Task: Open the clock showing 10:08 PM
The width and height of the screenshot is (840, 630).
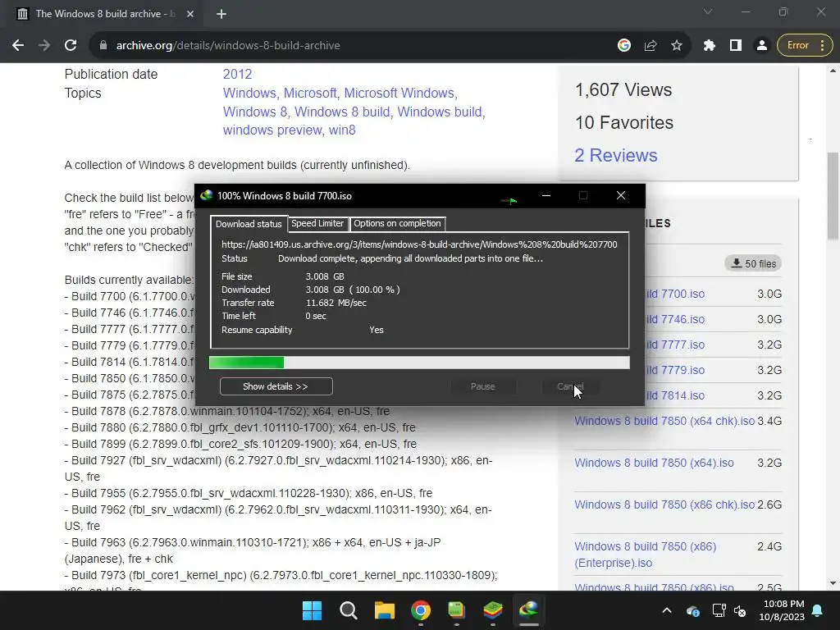Action: coord(782,610)
